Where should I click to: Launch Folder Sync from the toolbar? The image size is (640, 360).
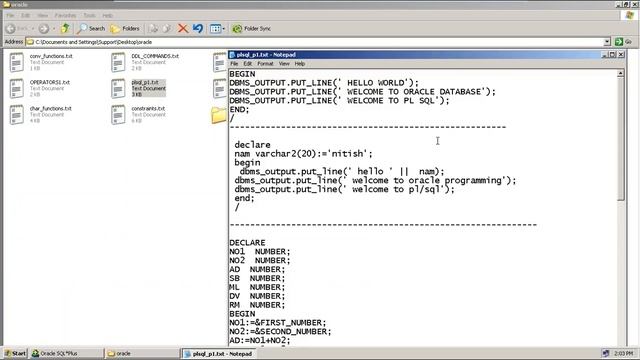[251, 28]
